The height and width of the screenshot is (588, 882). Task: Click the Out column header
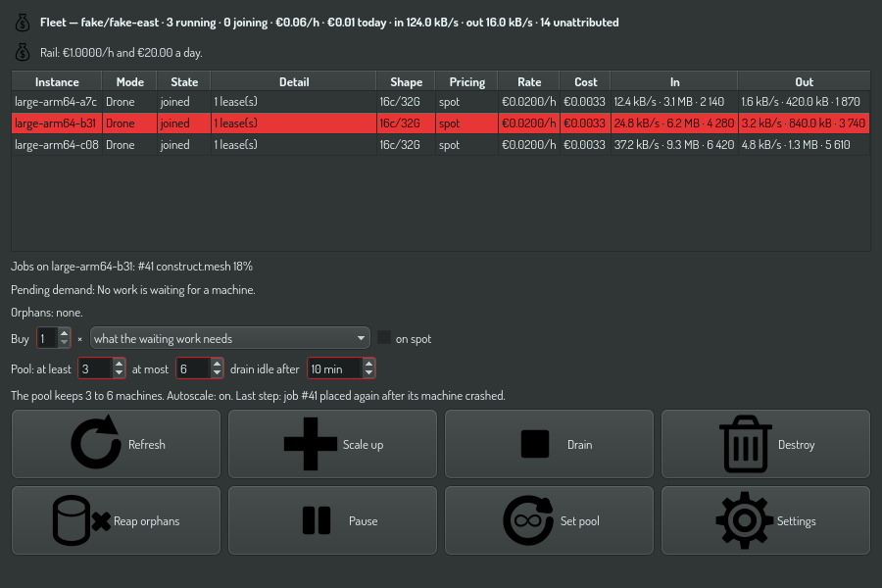tap(805, 81)
